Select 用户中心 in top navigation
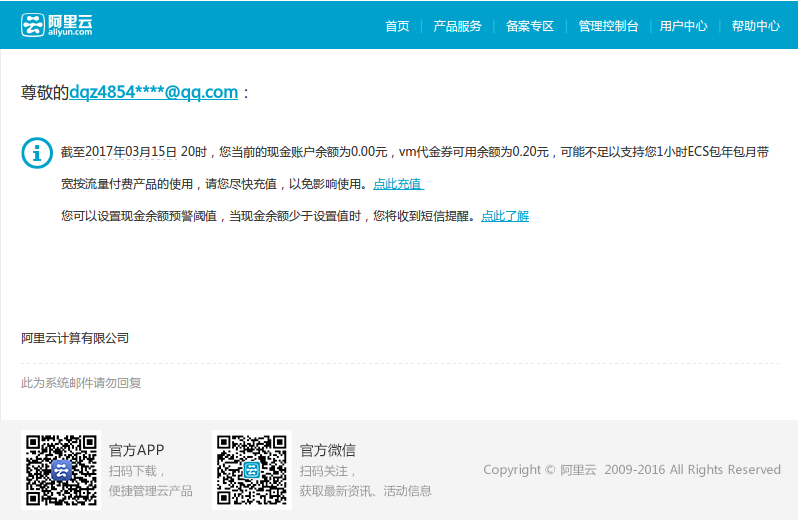Screen dimensions: 798x520 (x=683, y=26)
